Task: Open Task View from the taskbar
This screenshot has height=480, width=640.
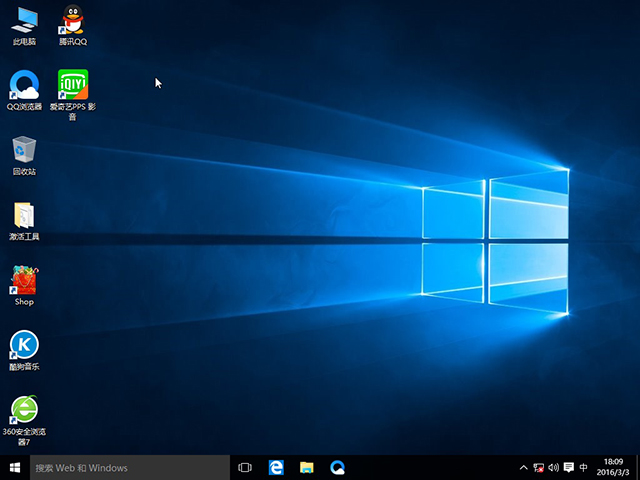Action: [x=245, y=467]
